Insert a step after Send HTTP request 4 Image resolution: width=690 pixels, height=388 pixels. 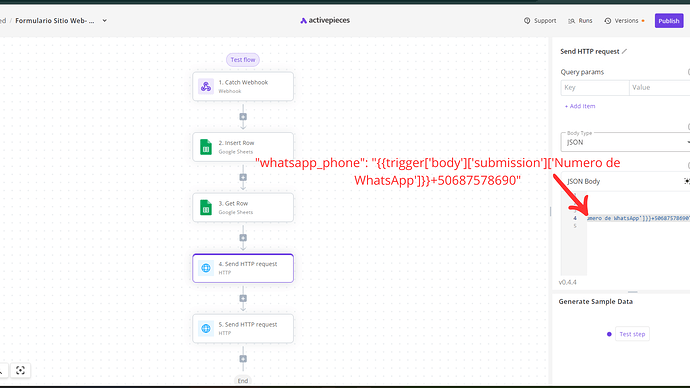[x=243, y=298]
